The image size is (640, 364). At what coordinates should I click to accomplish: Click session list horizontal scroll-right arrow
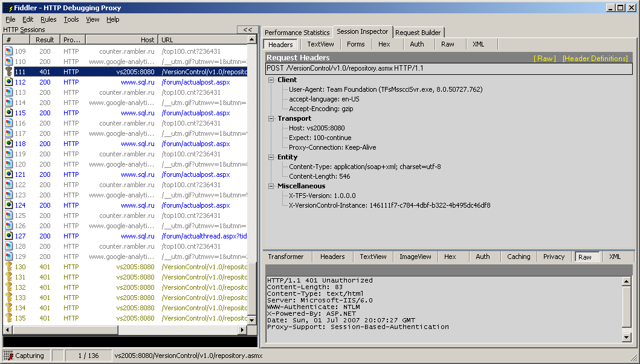coord(242,330)
